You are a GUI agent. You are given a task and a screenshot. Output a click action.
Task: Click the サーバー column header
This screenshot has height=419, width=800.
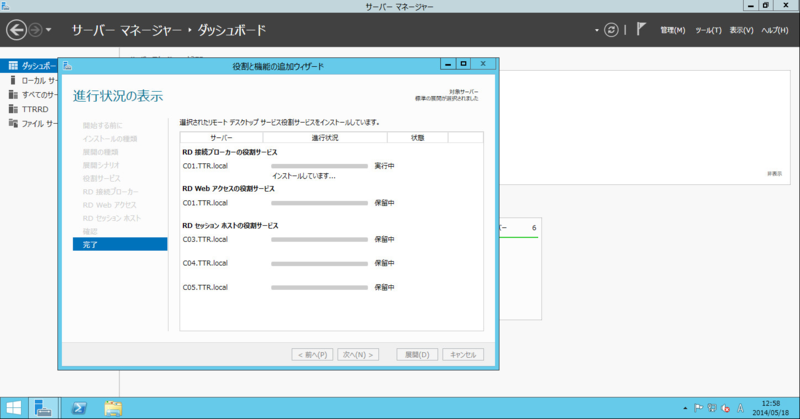221,138
